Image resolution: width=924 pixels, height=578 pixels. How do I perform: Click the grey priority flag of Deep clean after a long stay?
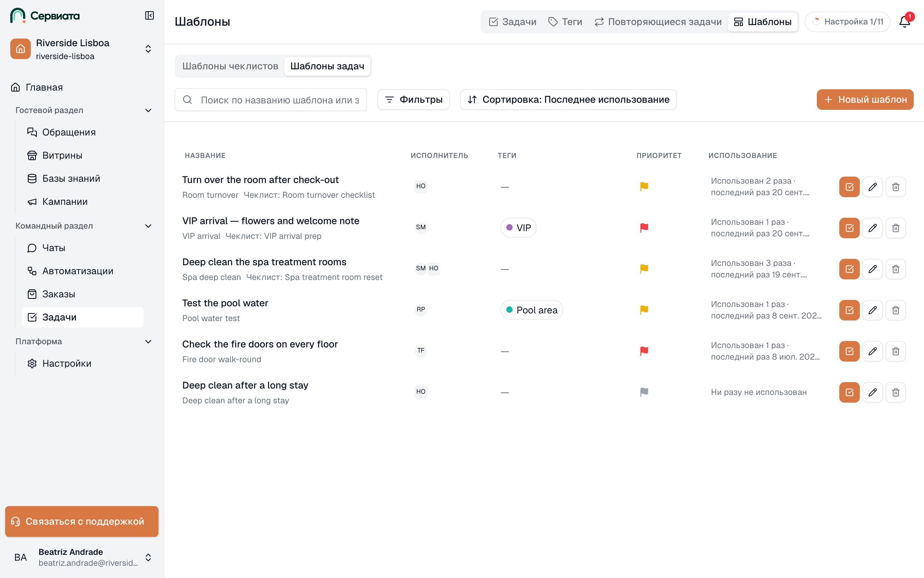pos(644,392)
